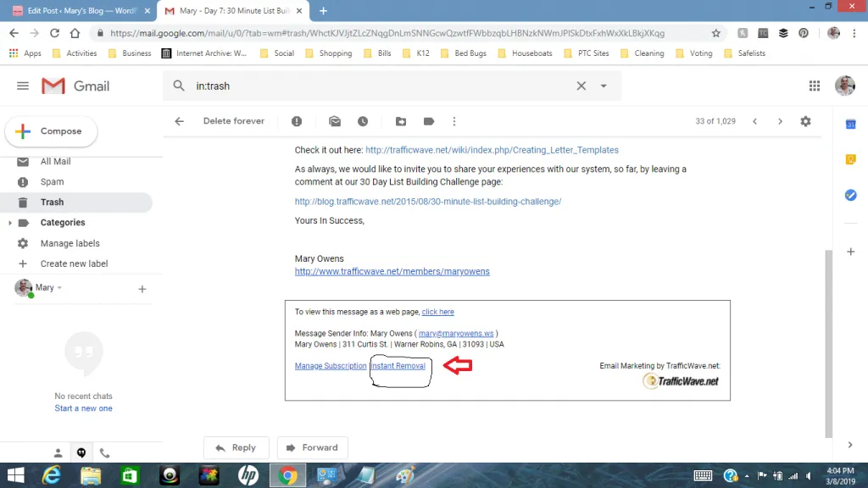Bookmark this page star icon
868x488 pixels.
[x=715, y=33]
